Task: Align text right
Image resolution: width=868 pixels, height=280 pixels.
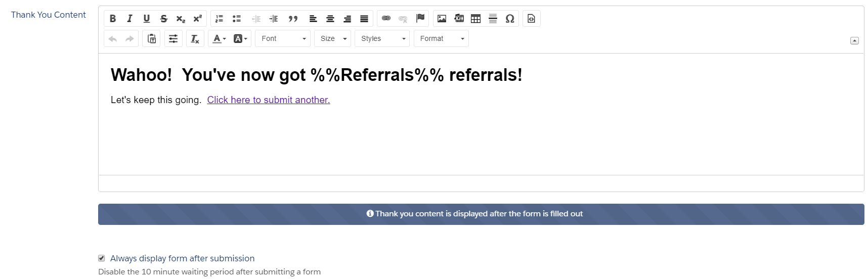Action: 347,19
